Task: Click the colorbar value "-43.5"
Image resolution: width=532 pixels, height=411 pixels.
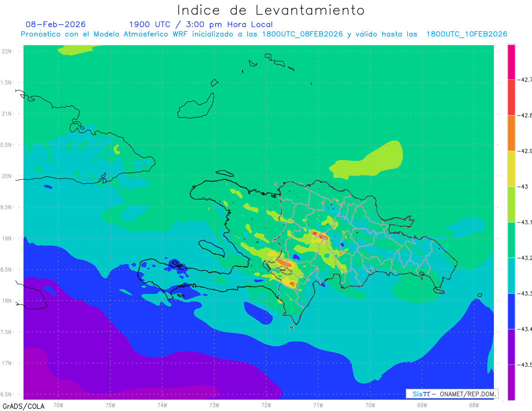Action: (525, 364)
